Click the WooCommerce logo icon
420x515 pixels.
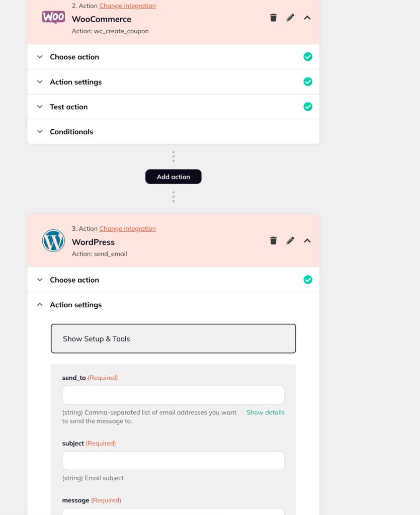click(53, 17)
